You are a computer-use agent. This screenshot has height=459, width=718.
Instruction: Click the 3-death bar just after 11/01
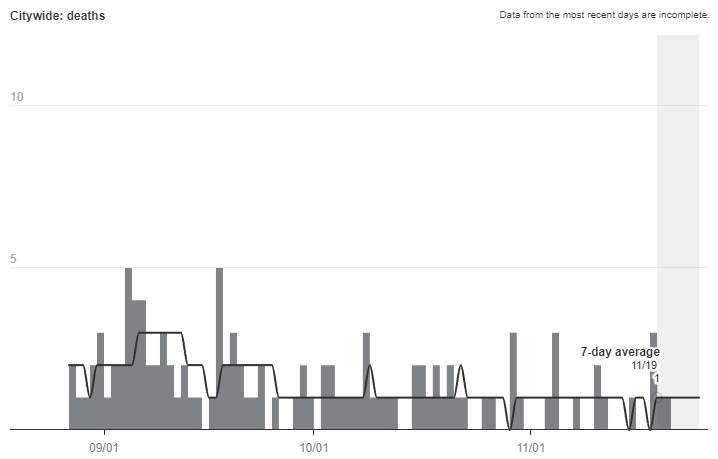pos(556,380)
